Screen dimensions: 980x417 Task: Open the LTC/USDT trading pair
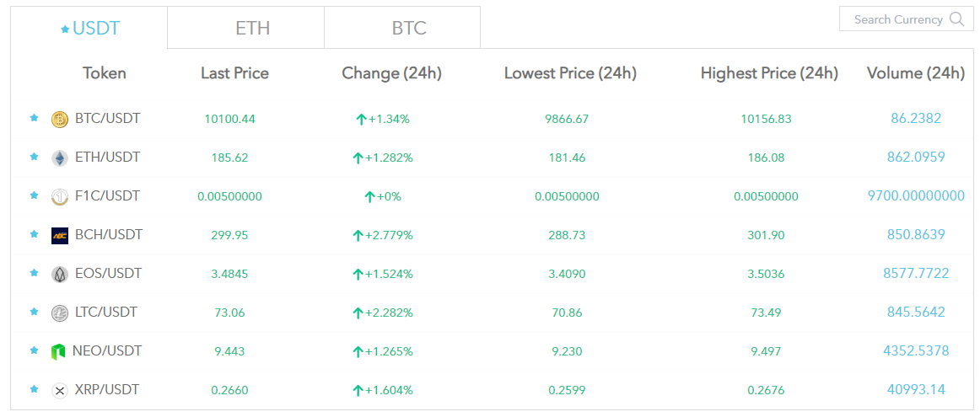pyautogui.click(x=106, y=313)
